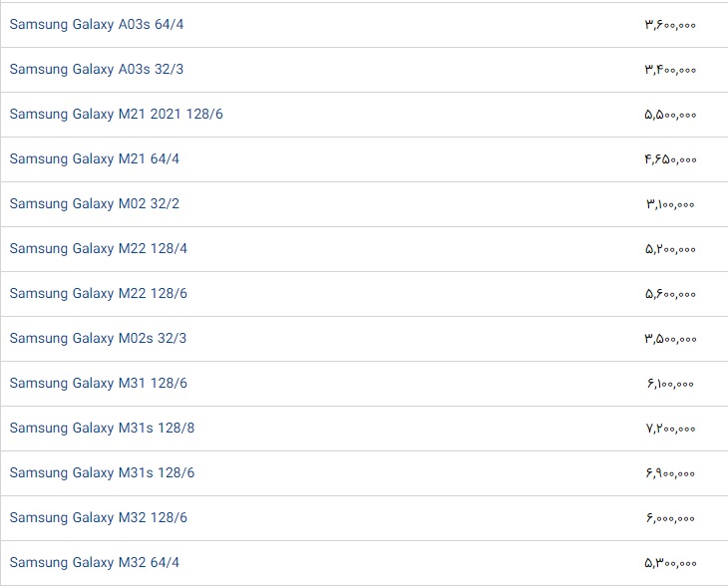Image resolution: width=728 pixels, height=586 pixels.
Task: Open the Samsung Galaxy M02 32/2 link
Action: (x=95, y=203)
